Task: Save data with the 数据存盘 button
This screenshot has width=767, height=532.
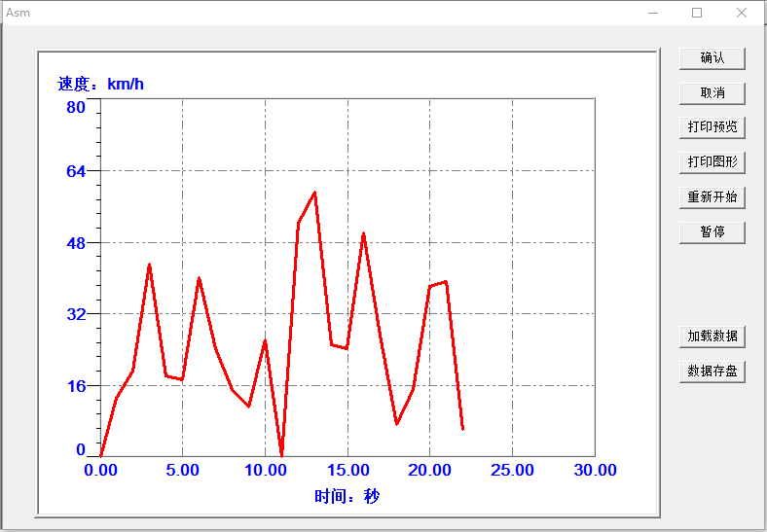Action: click(x=712, y=372)
